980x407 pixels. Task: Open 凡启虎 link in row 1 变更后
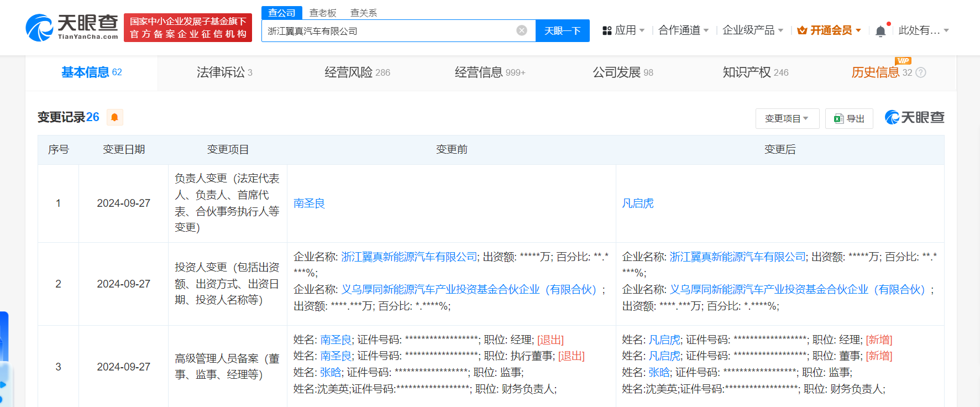point(638,203)
